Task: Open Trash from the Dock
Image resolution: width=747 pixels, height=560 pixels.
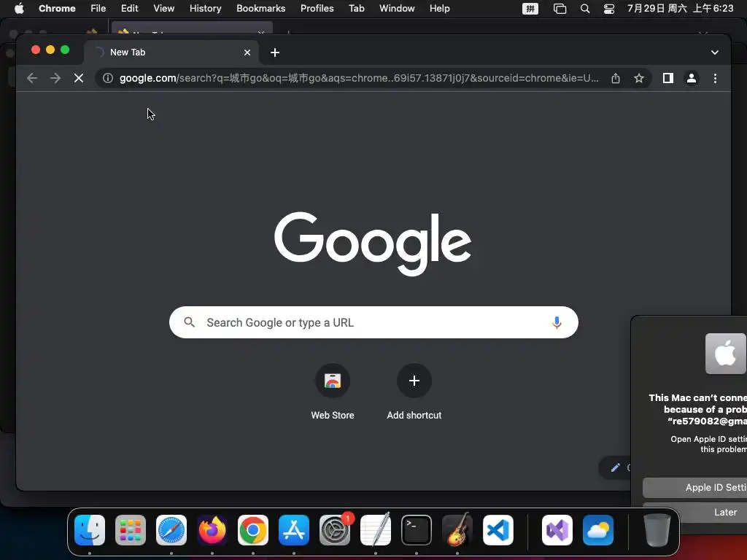Action: click(657, 530)
